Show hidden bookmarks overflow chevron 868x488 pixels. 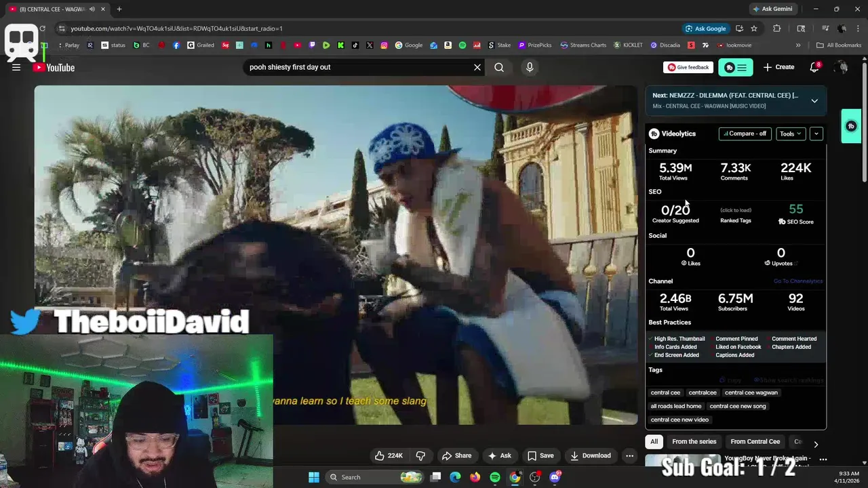pyautogui.click(x=798, y=45)
